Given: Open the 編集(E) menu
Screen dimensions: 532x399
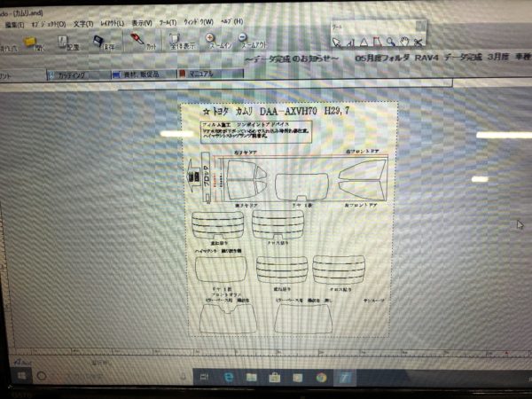Looking at the screenshot, I should [14, 25].
